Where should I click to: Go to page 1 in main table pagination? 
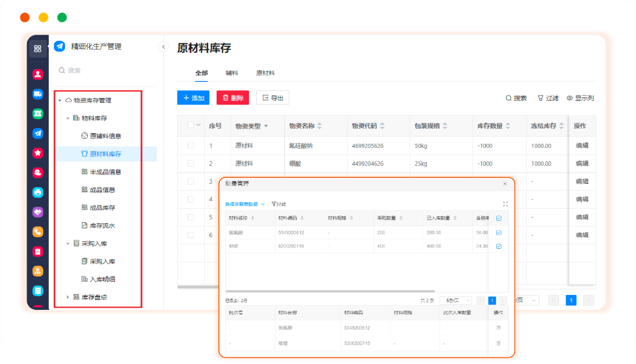tap(571, 300)
